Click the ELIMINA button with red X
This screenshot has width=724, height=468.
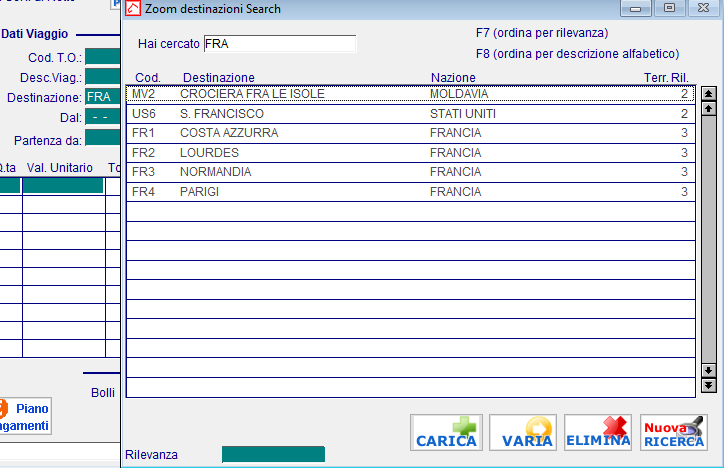pyautogui.click(x=598, y=432)
